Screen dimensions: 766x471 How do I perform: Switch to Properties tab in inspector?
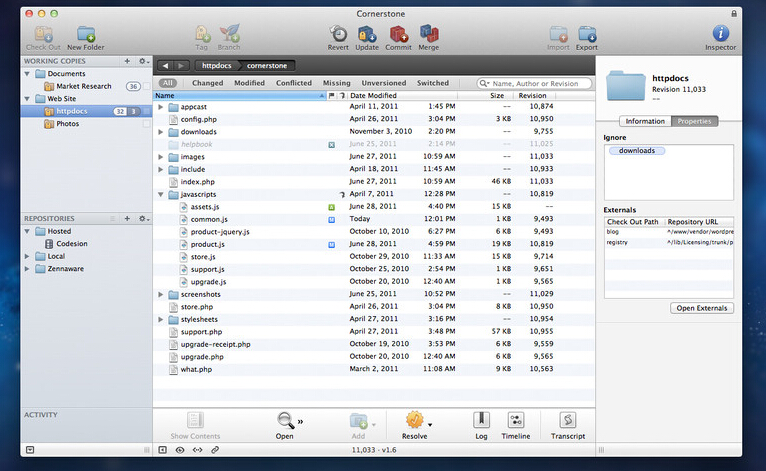694,121
